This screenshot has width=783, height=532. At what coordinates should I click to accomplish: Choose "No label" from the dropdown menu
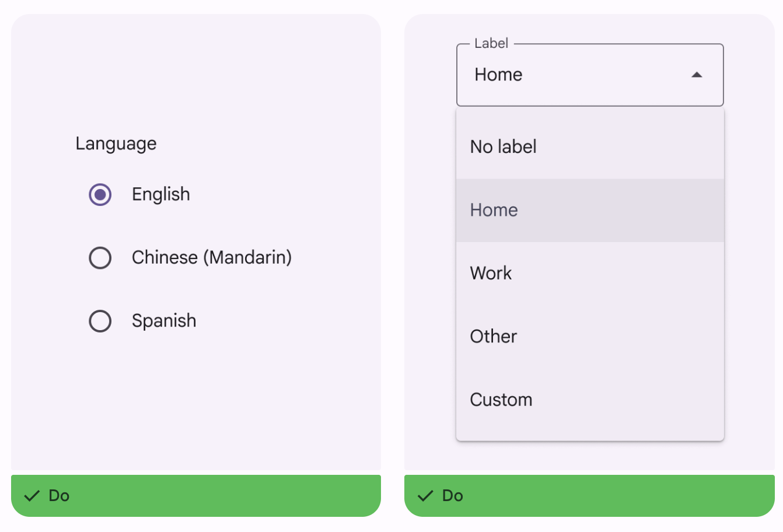coord(589,147)
